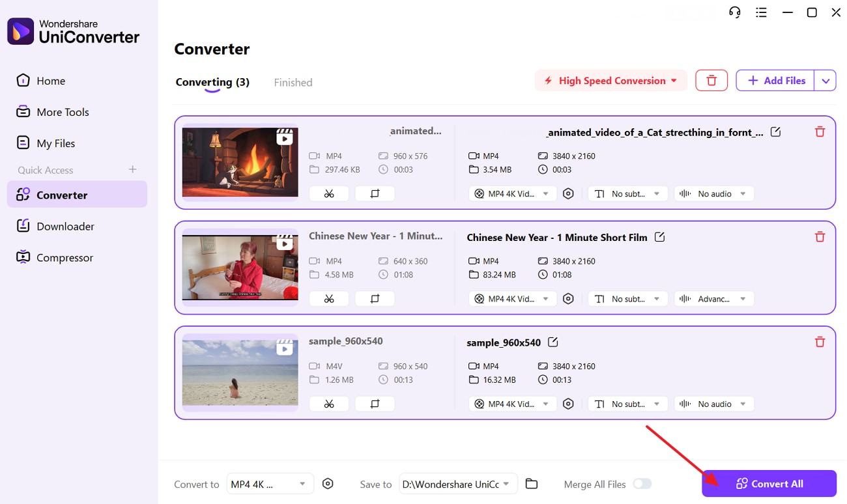The width and height of the screenshot is (847, 504).
Task: Select the 297.46 KB file size text
Action: tap(343, 169)
